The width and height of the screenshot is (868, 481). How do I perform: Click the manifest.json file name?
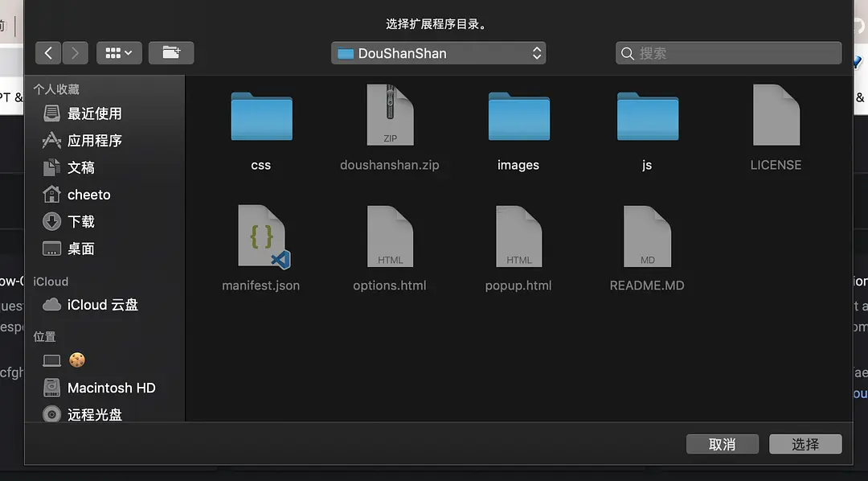click(x=260, y=286)
